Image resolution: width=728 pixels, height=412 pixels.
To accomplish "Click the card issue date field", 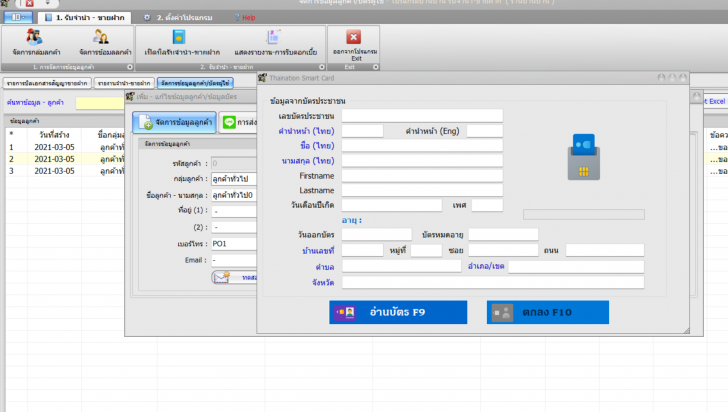I will pos(377,235).
